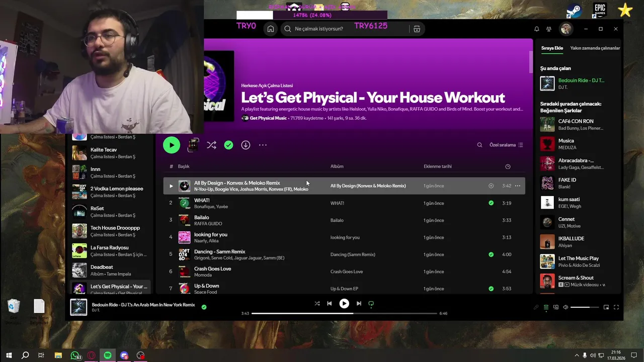Mute using the volume speaker icon

[x=566, y=307]
